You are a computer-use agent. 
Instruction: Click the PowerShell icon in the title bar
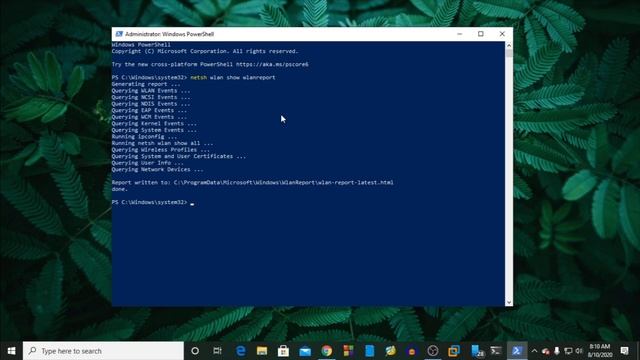coord(119,34)
